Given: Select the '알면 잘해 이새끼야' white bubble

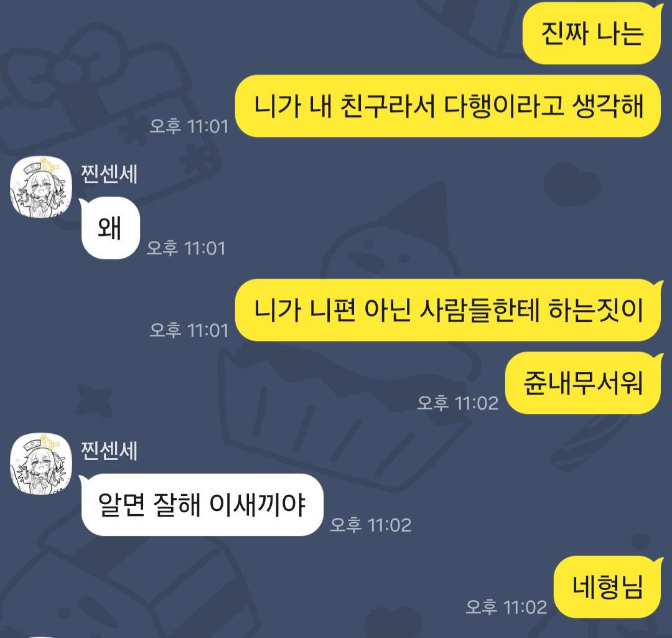Looking at the screenshot, I should [202, 505].
